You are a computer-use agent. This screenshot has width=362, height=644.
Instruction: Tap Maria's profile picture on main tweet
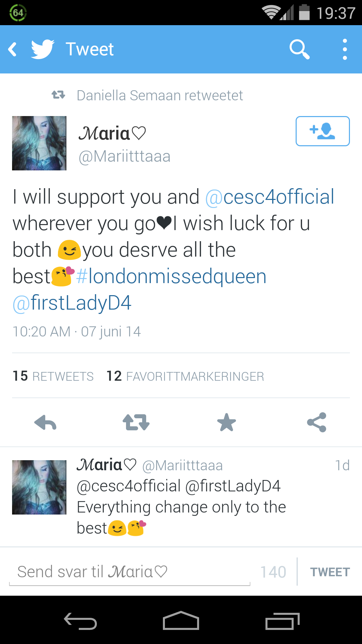pyautogui.click(x=39, y=143)
